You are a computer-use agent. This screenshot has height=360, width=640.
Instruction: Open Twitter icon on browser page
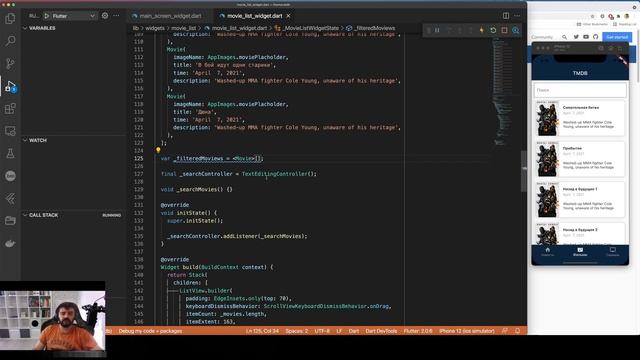(x=576, y=37)
